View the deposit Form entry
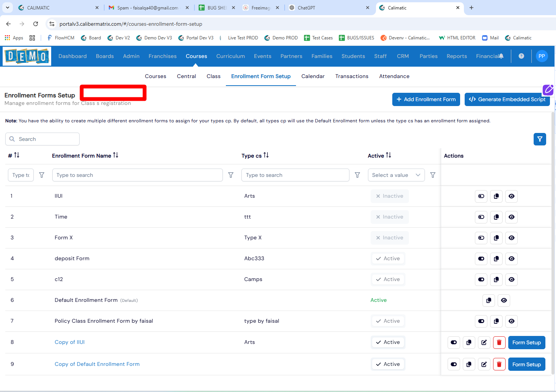 (511, 259)
